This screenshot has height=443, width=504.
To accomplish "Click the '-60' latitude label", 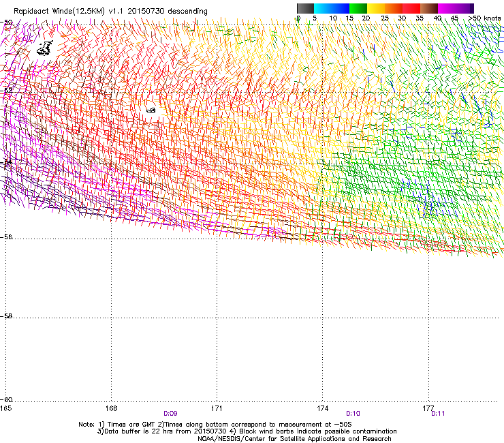I will point(6,400).
